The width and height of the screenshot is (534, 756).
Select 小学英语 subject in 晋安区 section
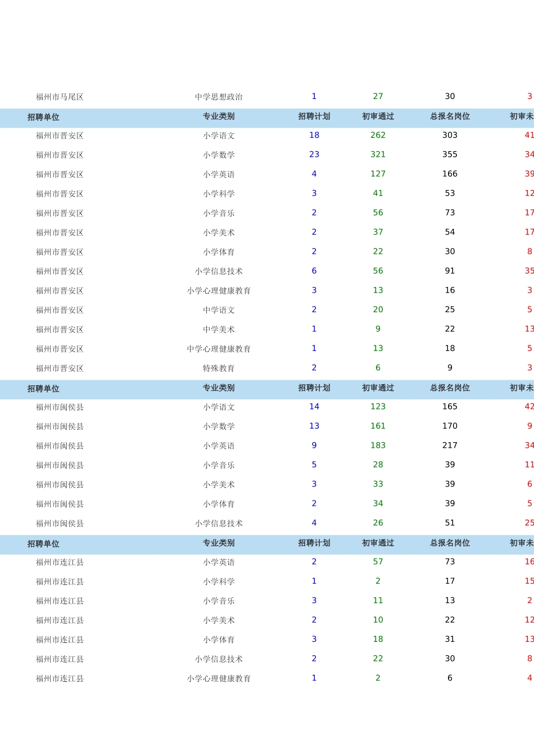pos(219,174)
